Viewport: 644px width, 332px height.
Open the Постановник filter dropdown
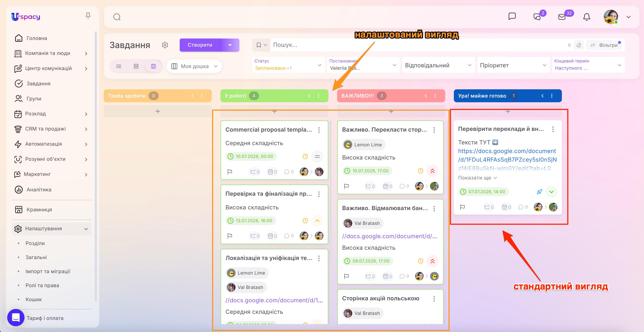[363, 65]
